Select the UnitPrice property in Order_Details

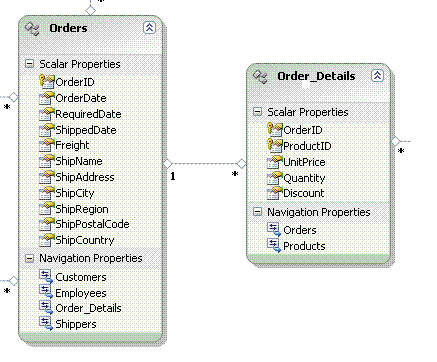click(x=304, y=162)
